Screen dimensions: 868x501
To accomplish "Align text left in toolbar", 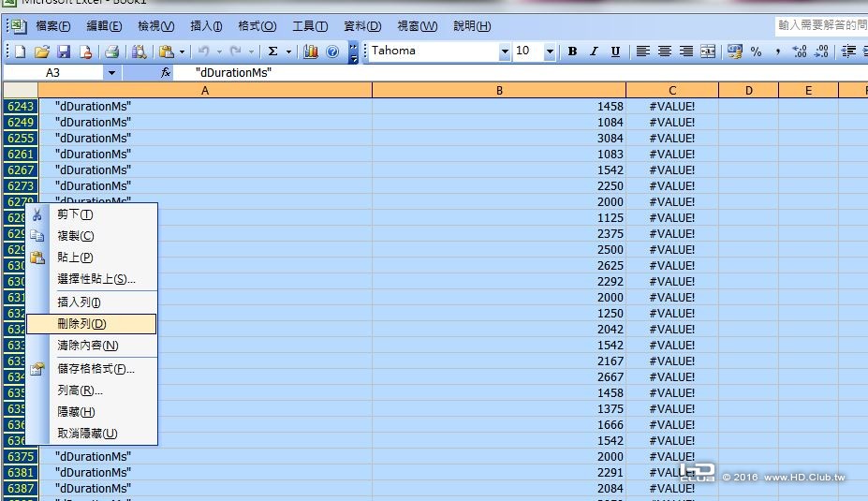I will (642, 52).
